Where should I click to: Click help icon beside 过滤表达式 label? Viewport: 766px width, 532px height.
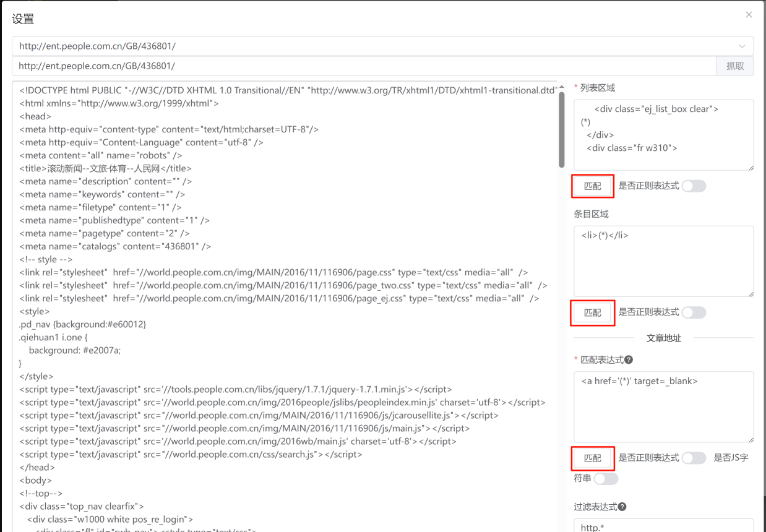(622, 507)
